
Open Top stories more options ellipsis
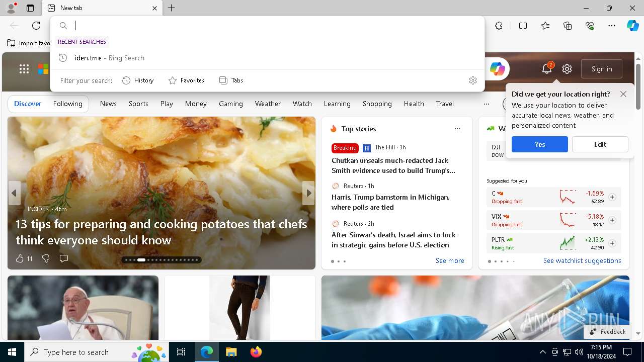457,129
